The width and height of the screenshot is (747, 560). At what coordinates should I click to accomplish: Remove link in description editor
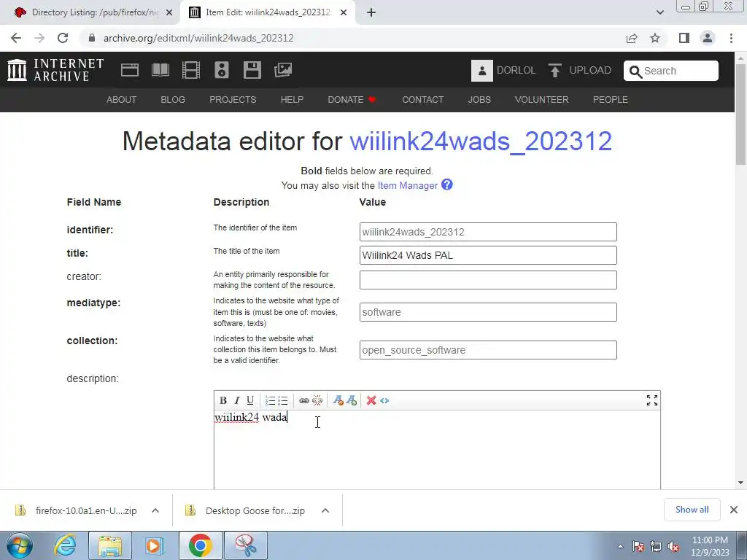click(x=317, y=400)
